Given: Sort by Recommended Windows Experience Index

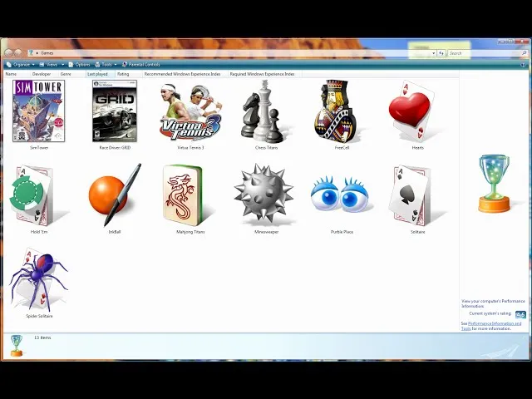Looking at the screenshot, I should [x=185, y=74].
